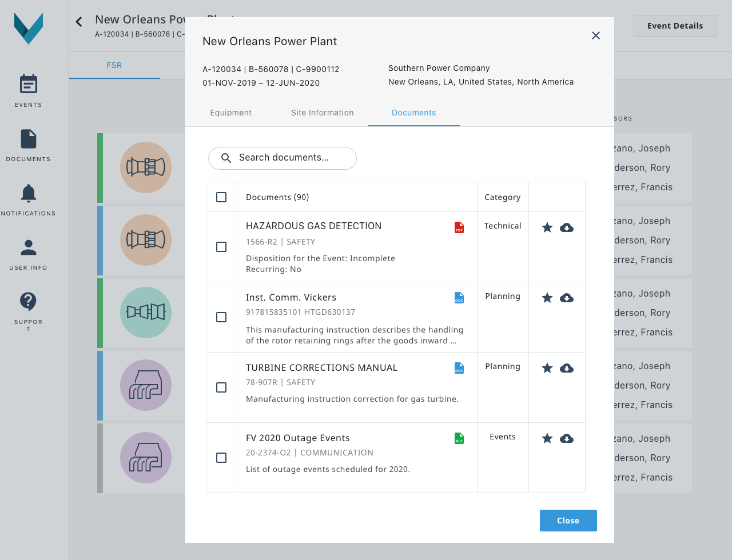Click the app logo in the sidebar
Screen dimensions: 732x560
tap(29, 29)
